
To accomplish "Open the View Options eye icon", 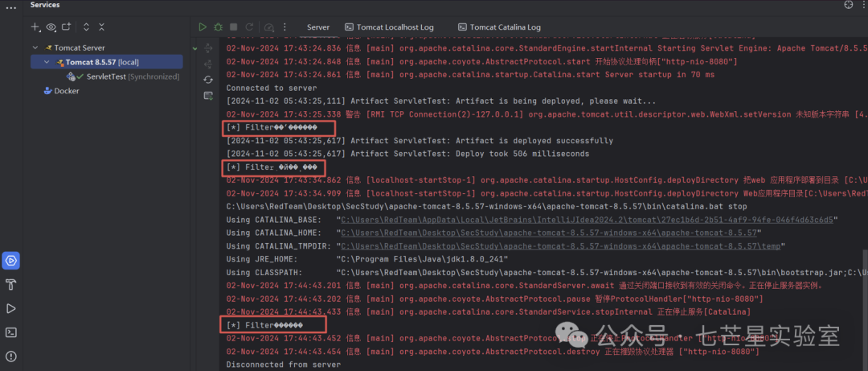I will tap(51, 27).
